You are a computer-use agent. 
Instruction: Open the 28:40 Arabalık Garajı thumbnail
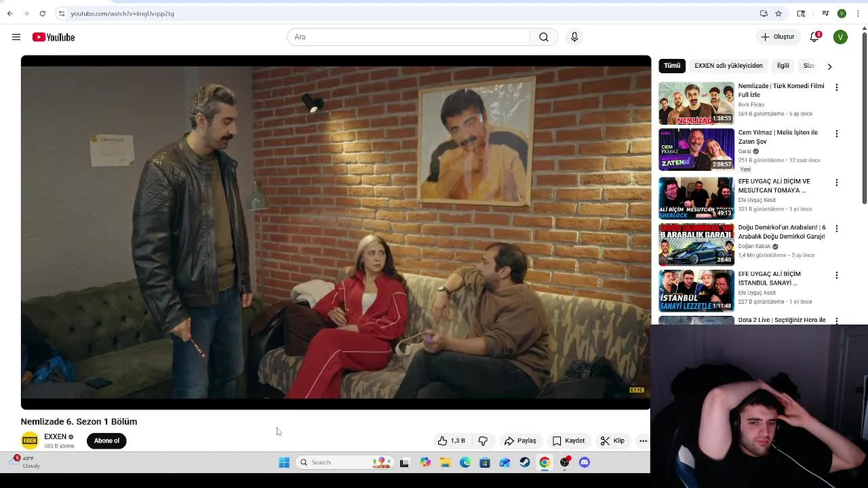(x=696, y=245)
